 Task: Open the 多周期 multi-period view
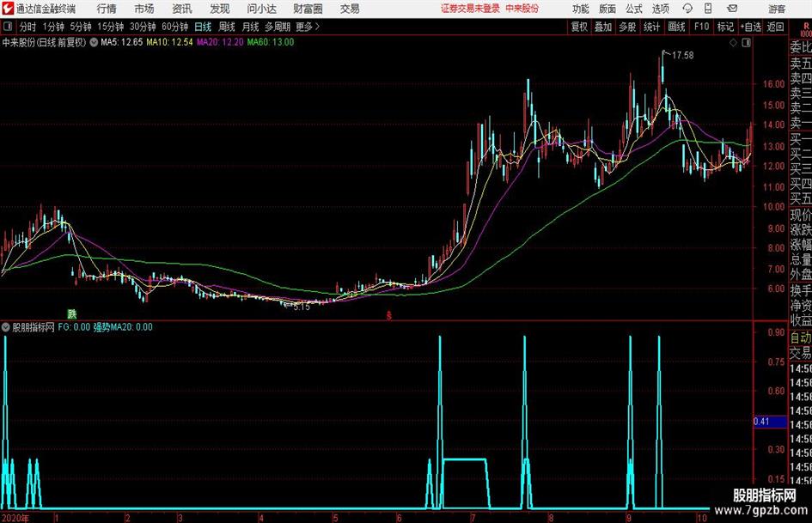pos(278,27)
